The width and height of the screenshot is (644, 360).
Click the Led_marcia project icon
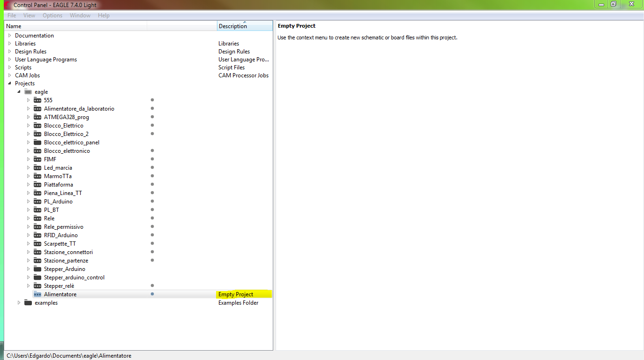(x=37, y=168)
